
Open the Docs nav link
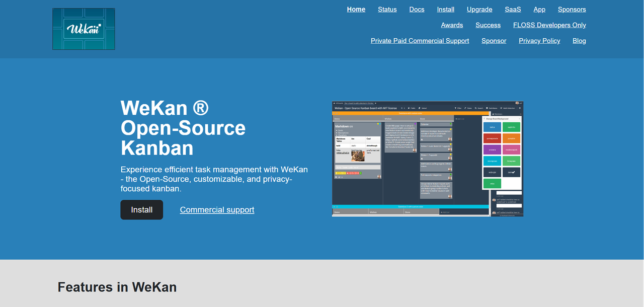point(417,9)
